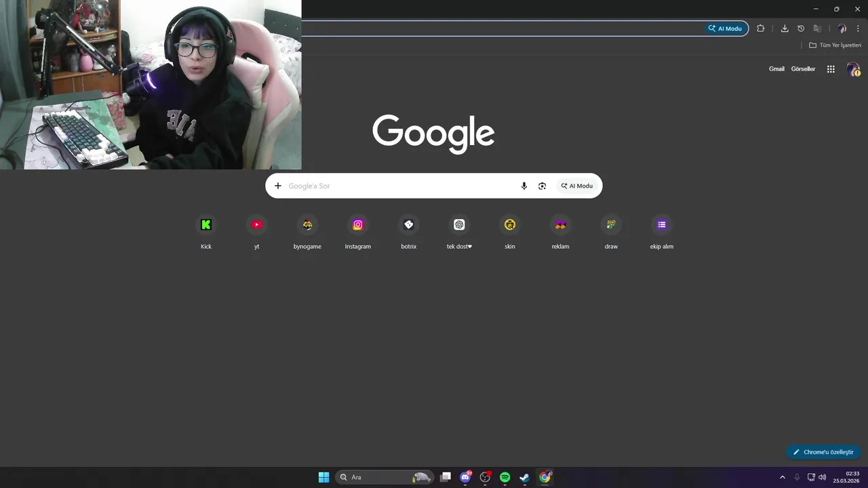Click AI Modu in the address bar
868x488 pixels.
tap(726, 28)
